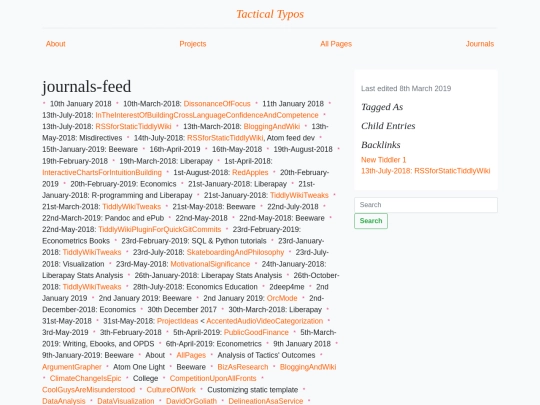Select the 2deep4me entry

287,287
